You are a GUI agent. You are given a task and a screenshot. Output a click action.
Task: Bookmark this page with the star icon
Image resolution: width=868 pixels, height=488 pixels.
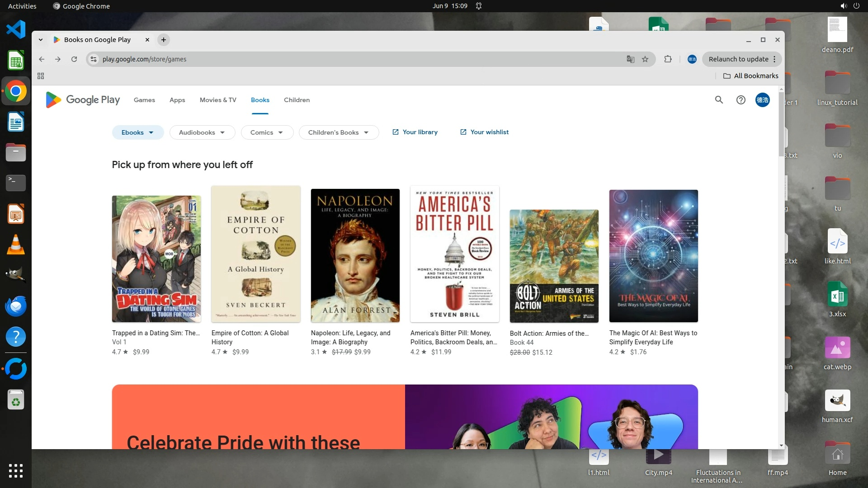pyautogui.click(x=645, y=59)
